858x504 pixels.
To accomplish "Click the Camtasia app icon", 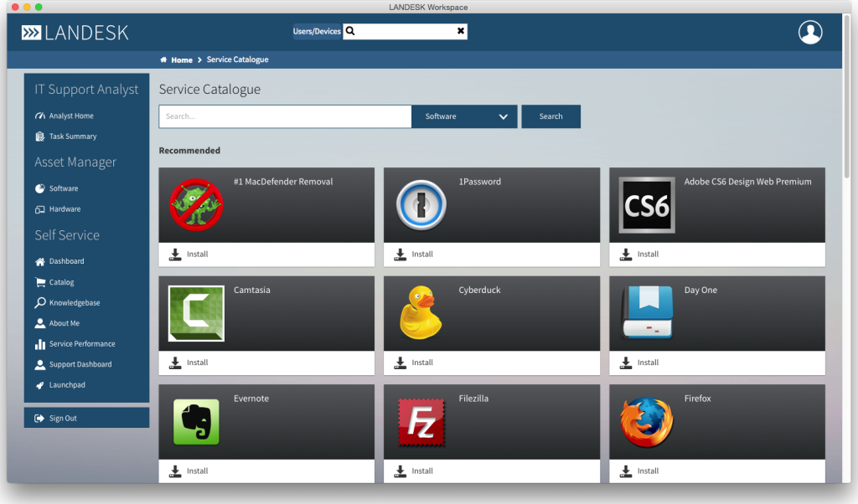I will pyautogui.click(x=196, y=313).
